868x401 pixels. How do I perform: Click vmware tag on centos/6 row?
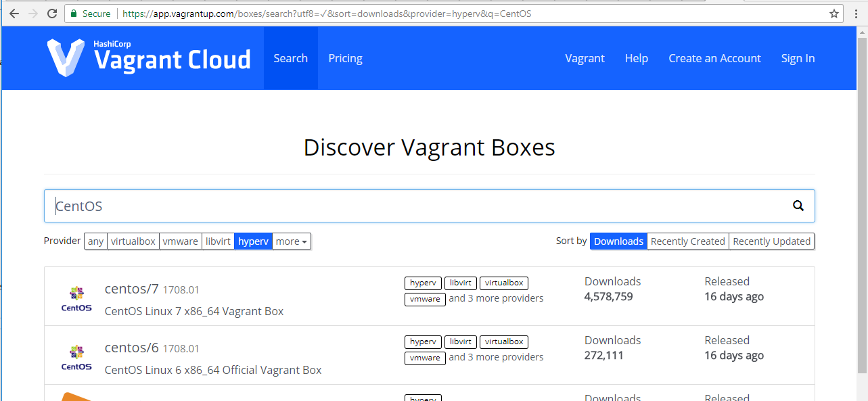tap(425, 358)
